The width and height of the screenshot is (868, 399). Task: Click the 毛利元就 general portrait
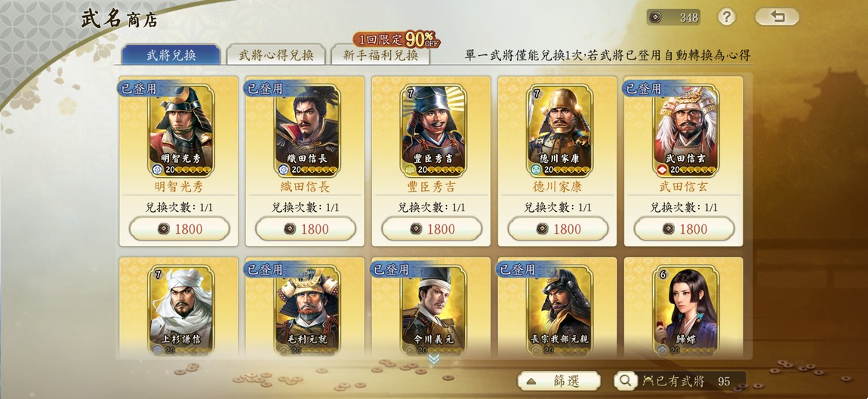pyautogui.click(x=307, y=312)
